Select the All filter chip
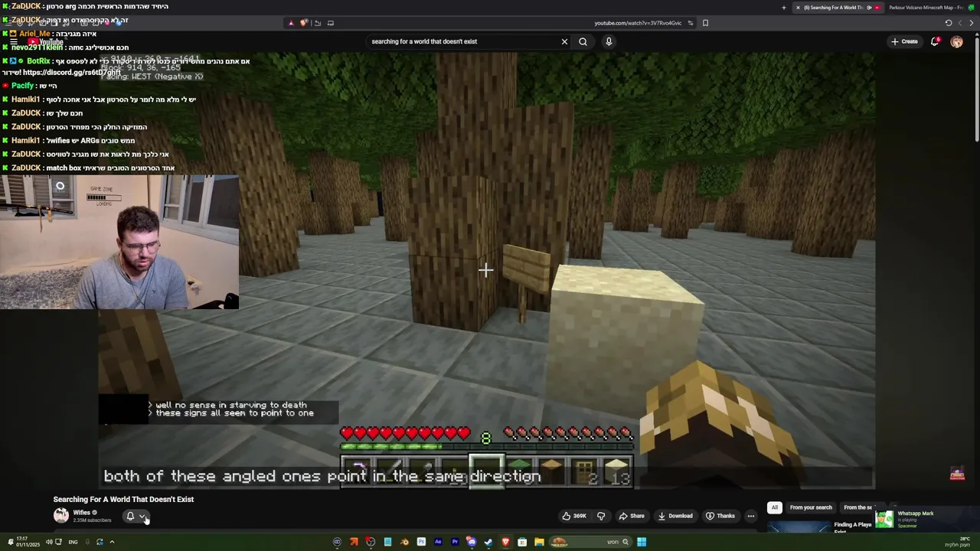Image resolution: width=980 pixels, height=551 pixels. (774, 507)
